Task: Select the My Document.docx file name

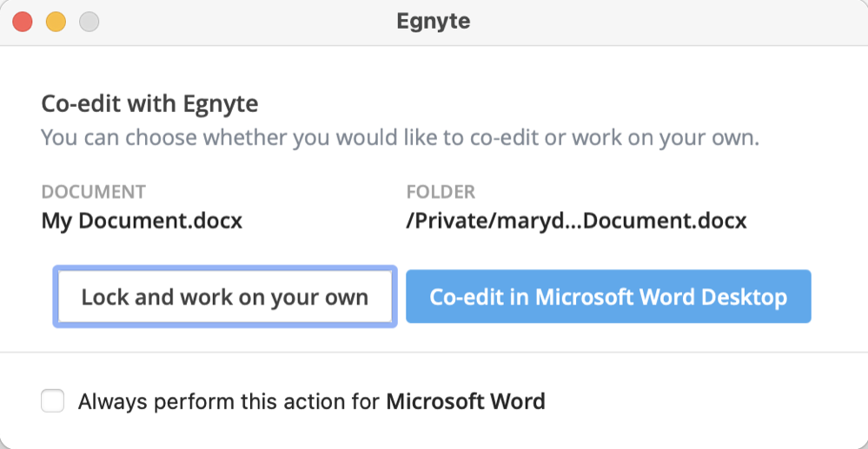Action: pos(142,221)
